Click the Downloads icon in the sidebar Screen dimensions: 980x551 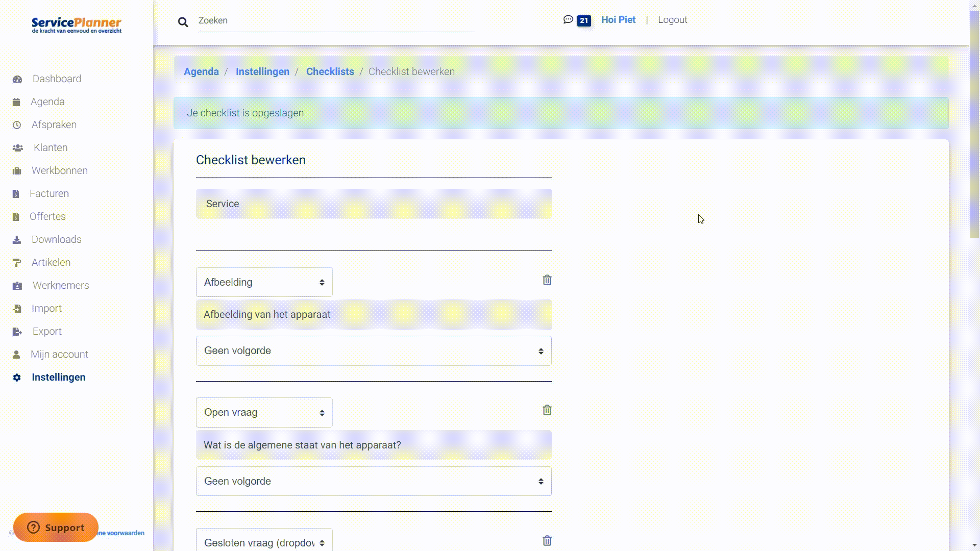click(18, 239)
